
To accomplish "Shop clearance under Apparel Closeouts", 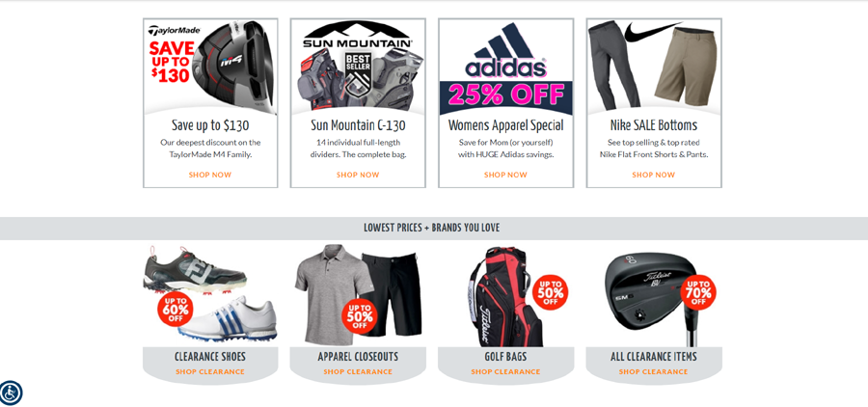I will pos(358,371).
